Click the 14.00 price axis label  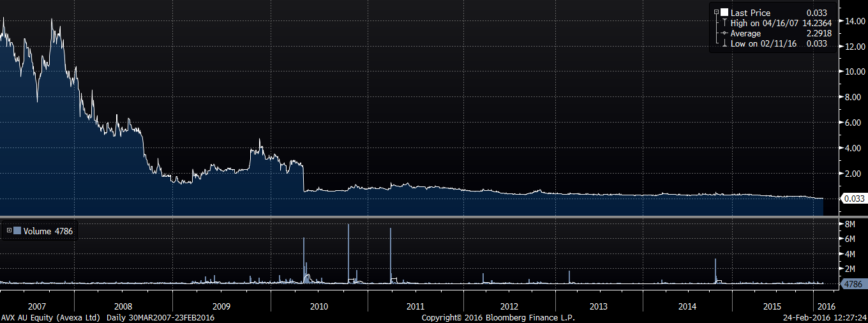854,21
